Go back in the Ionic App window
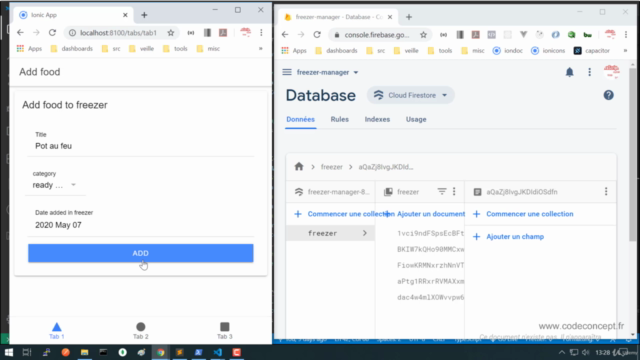The width and height of the screenshot is (640, 360). pyautogui.click(x=20, y=33)
